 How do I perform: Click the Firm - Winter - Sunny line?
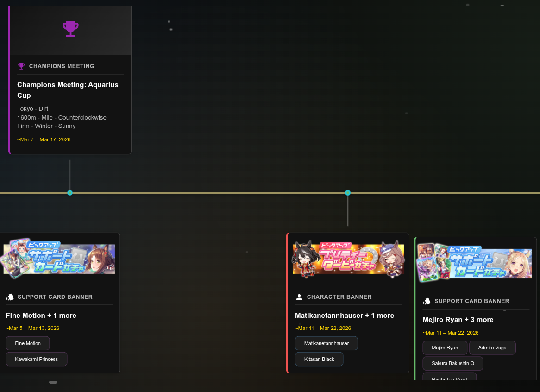[x=46, y=126]
